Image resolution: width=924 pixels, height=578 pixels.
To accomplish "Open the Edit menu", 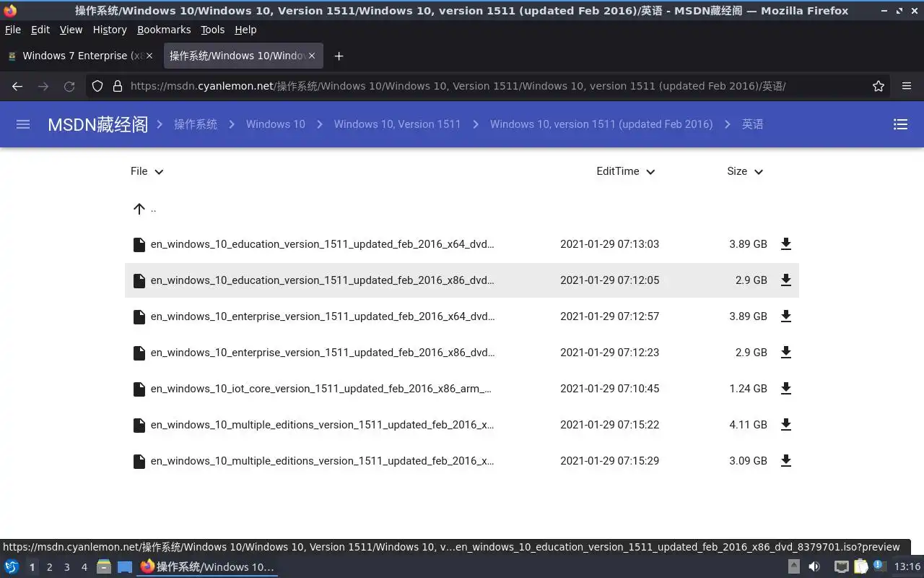I will 40,30.
